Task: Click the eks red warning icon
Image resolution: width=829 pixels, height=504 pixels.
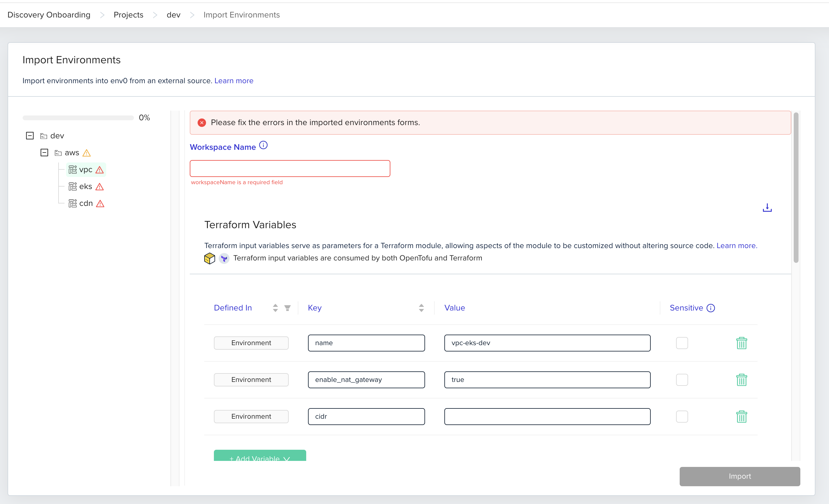Action: (x=100, y=187)
